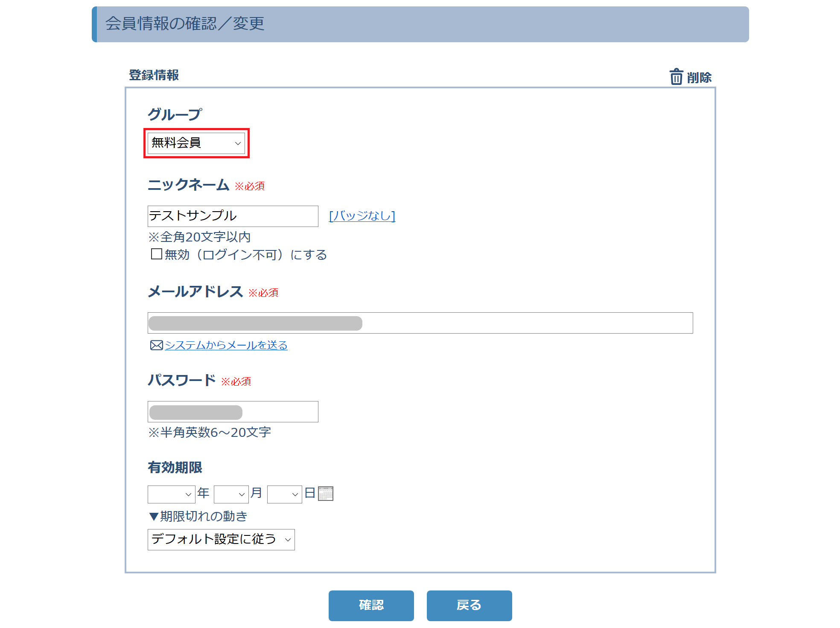Open the システムからメールを送る link

[226, 345]
